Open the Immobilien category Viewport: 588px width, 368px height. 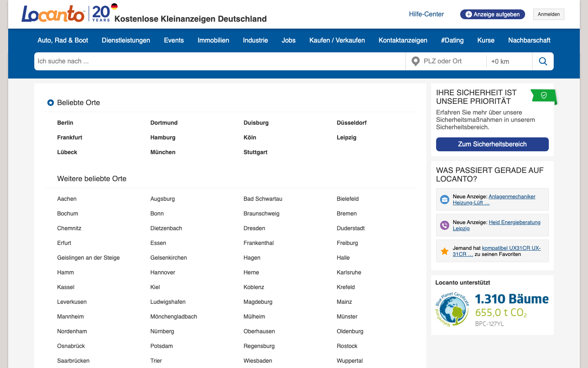pos(213,40)
